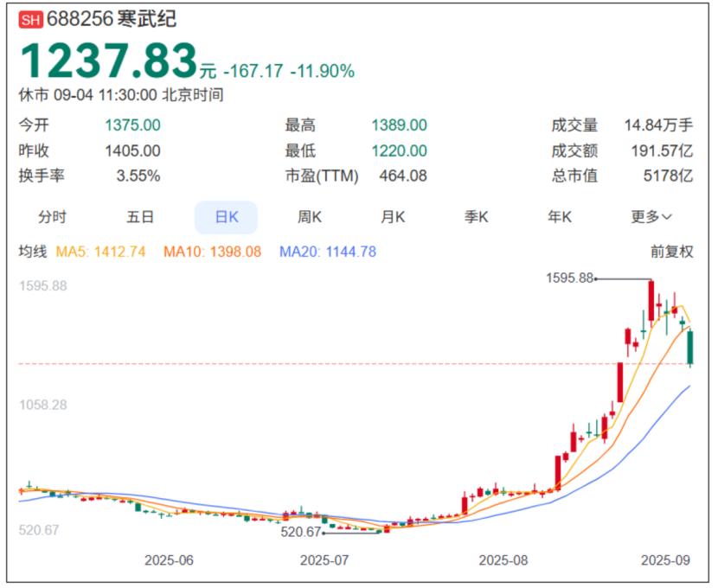The width and height of the screenshot is (718, 588).
Task: Click the 1595.88 high price marker
Action: point(570,278)
